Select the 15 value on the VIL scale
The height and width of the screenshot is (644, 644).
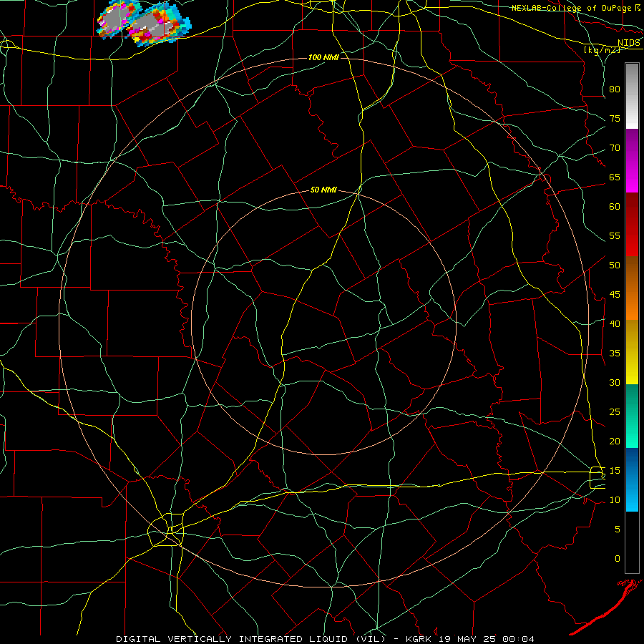pos(615,471)
